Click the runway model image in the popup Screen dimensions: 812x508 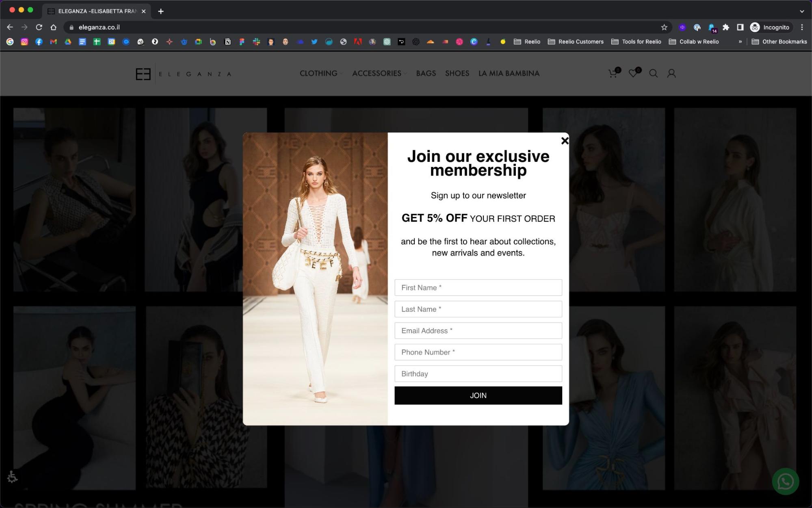pos(315,279)
